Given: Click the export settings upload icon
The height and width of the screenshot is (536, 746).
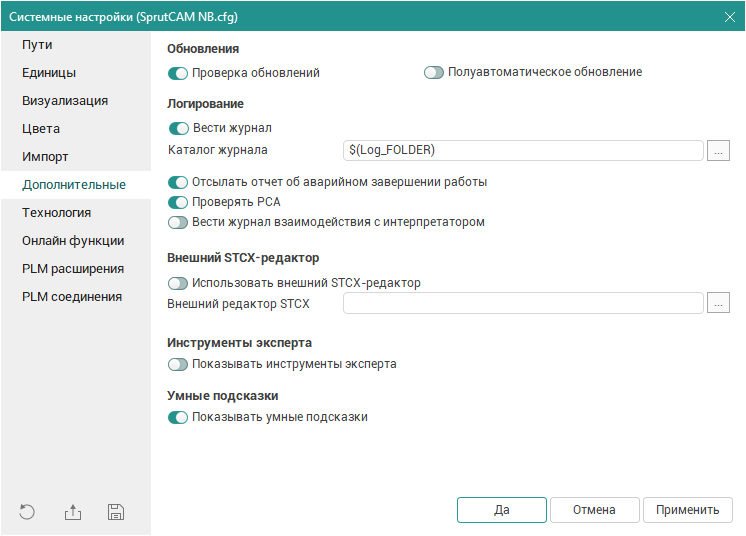Looking at the screenshot, I should (73, 512).
